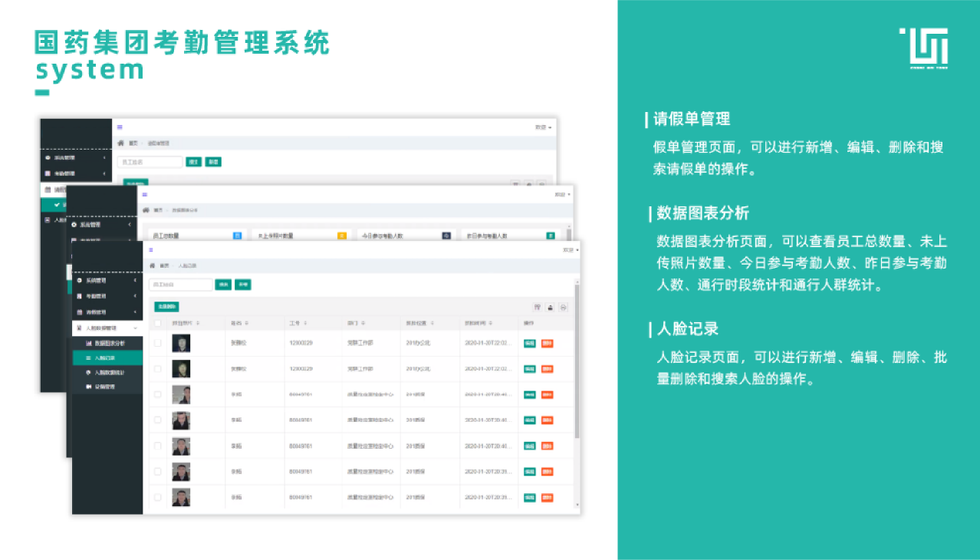Screen dimensions: 980x560
Task: Expand the 请假管理 chevron in the front window sidebar
Action: [x=135, y=312]
